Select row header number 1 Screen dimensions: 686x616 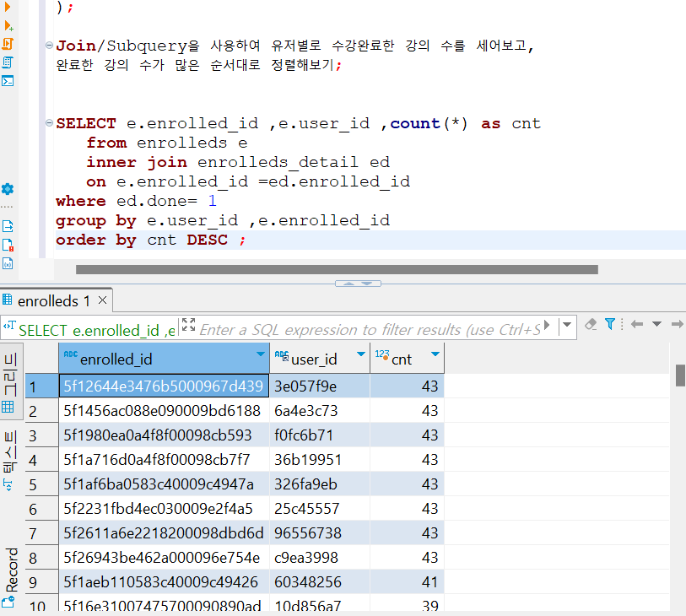(x=41, y=386)
